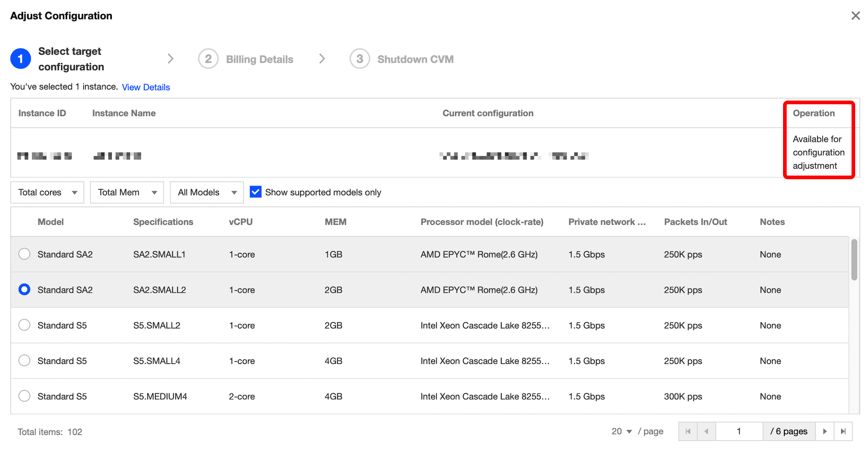Select the S5.SMALL4 radio button
Viewport: 868px width, 449px height.
click(25, 360)
